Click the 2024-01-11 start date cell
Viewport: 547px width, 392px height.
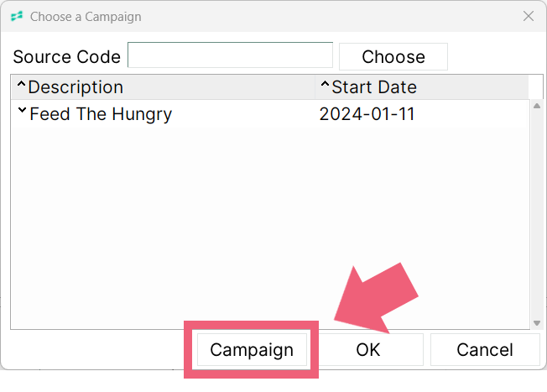click(x=367, y=114)
